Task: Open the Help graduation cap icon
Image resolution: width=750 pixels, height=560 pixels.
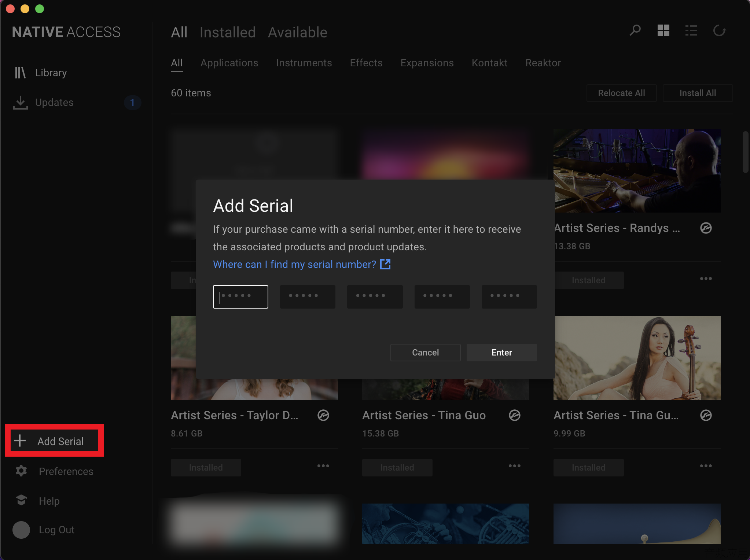Action: tap(21, 500)
